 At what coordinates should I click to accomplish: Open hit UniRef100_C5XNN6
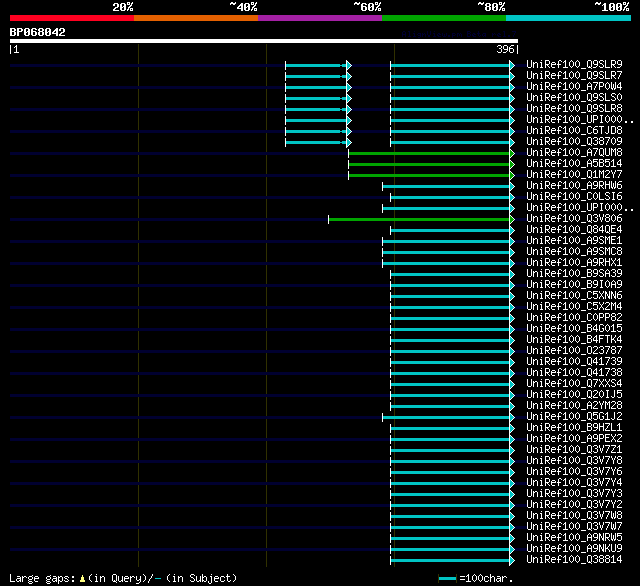coord(574,296)
